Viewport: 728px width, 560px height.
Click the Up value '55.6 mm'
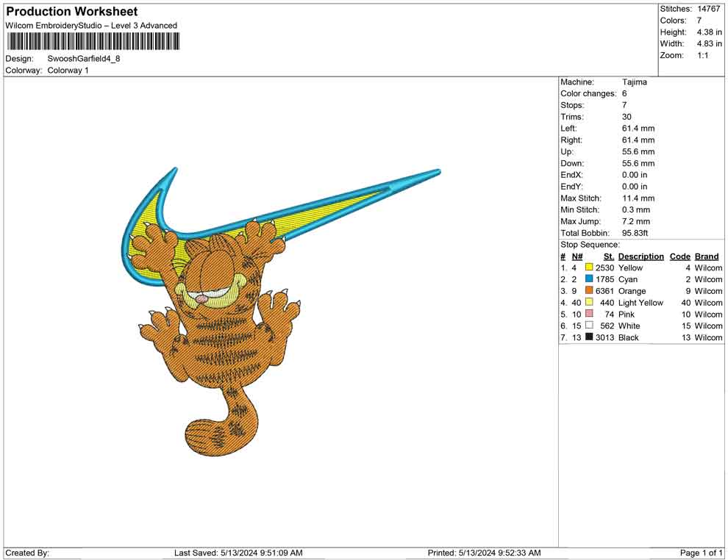(x=638, y=151)
